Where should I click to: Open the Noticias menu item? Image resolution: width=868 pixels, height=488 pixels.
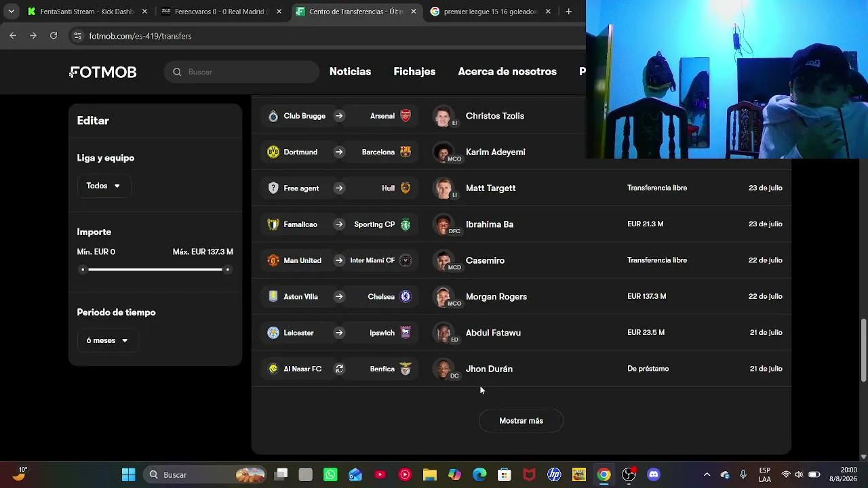coord(350,72)
